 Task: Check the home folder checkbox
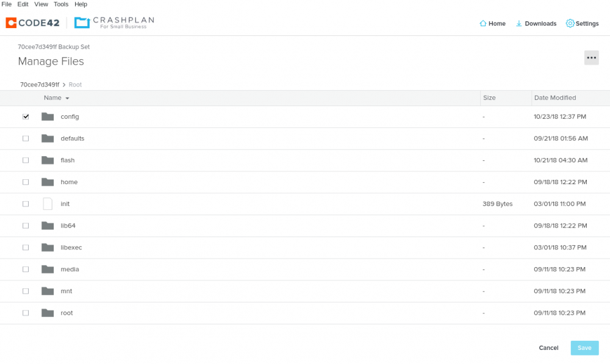(26, 182)
